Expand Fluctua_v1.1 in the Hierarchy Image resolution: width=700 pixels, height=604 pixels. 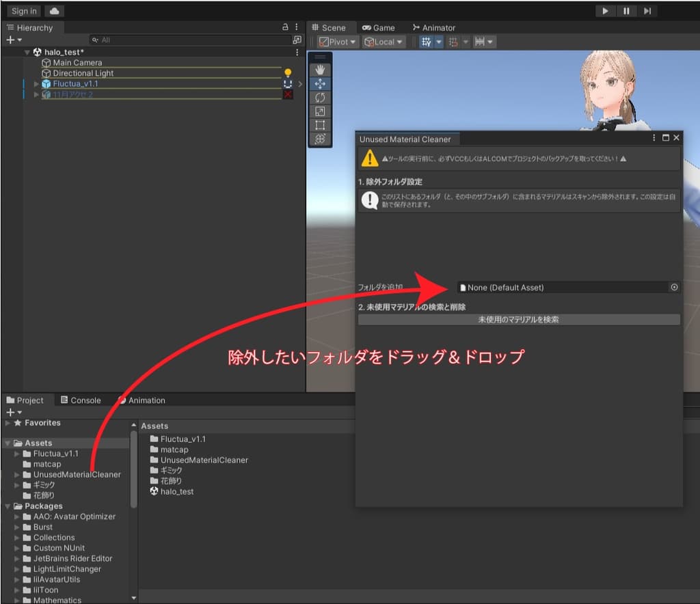click(37, 84)
